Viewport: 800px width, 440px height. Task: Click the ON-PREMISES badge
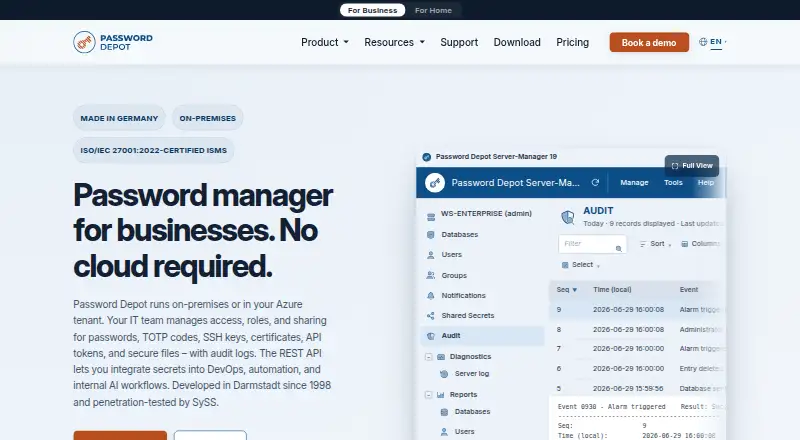[208, 118]
